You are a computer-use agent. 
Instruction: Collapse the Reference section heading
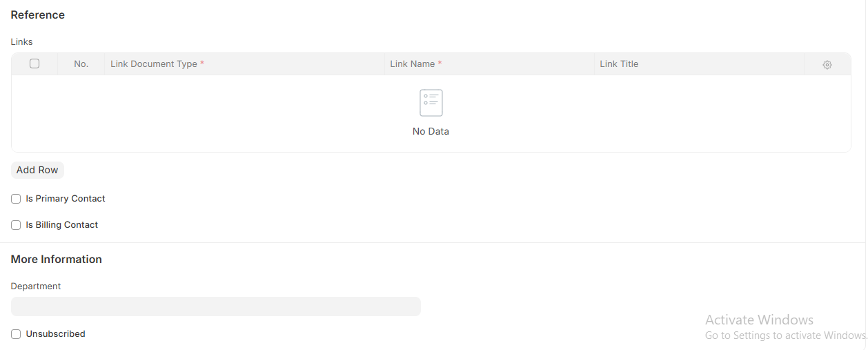[x=38, y=15]
